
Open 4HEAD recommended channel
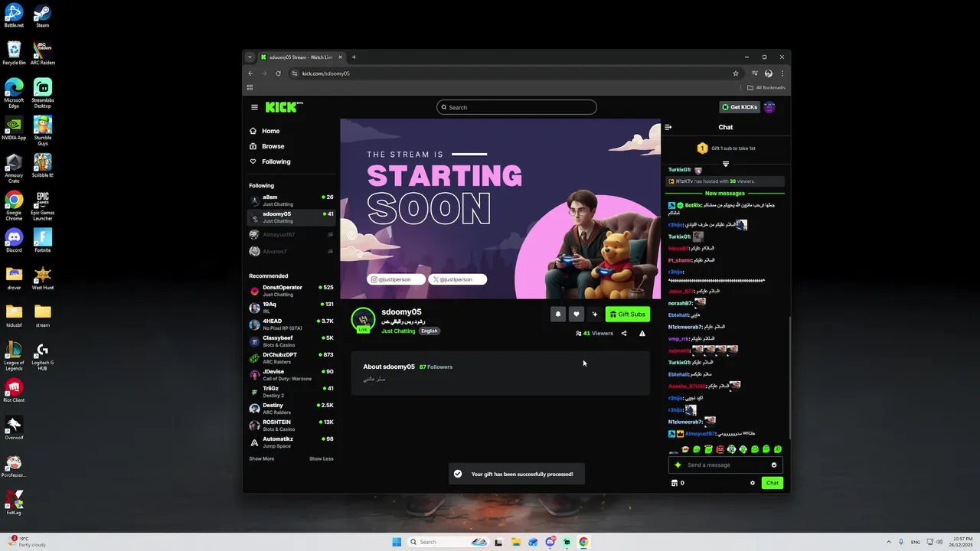pos(291,324)
